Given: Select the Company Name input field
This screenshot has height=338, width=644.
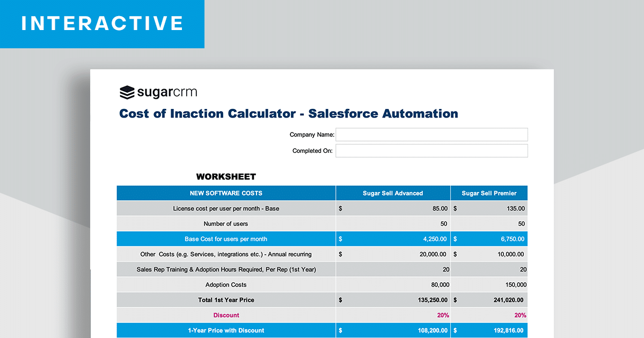Looking at the screenshot, I should [431, 134].
